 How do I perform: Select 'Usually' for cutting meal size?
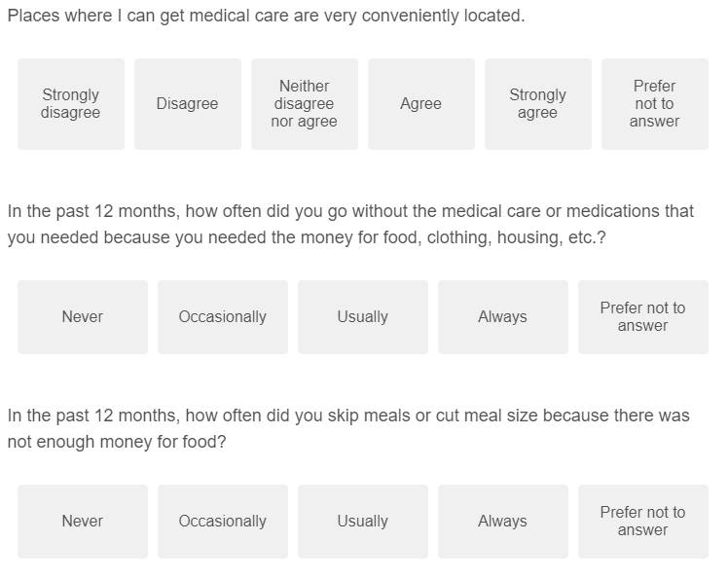pos(363,522)
